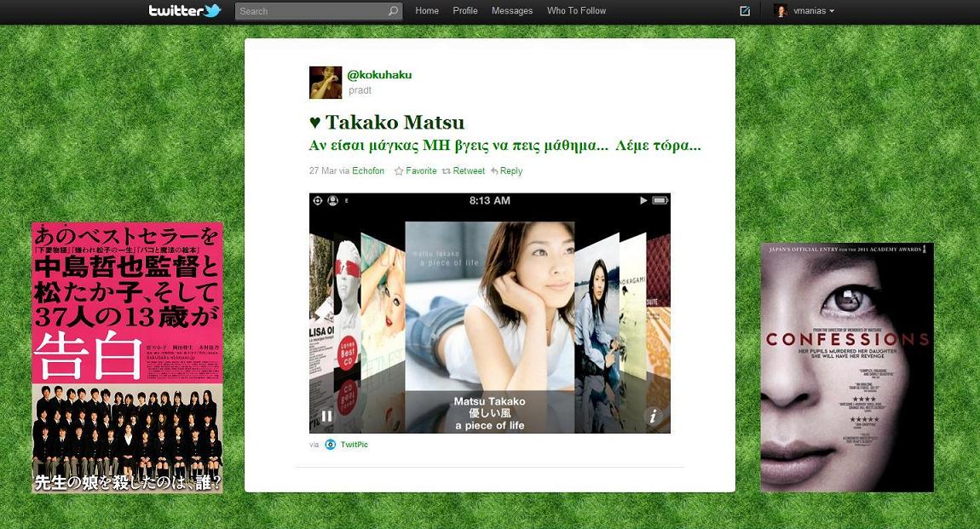Click the '27 Mar' tweet date
This screenshot has height=529, width=980.
[x=323, y=171]
